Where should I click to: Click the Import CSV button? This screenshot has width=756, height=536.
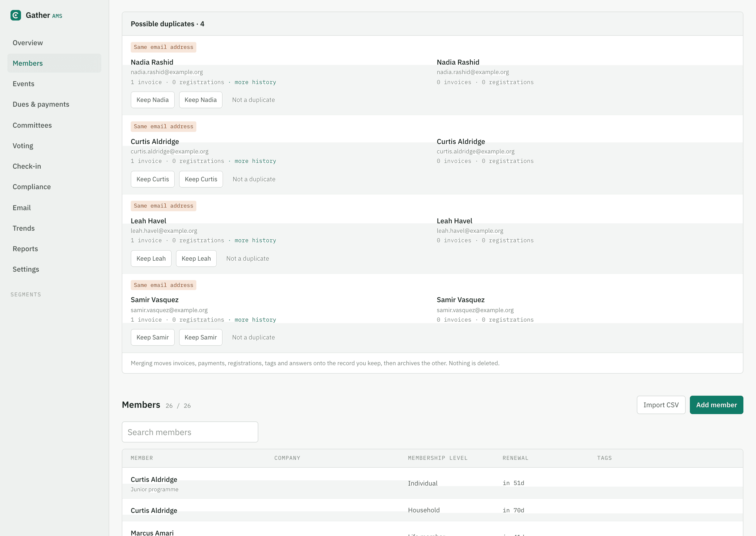click(x=661, y=405)
